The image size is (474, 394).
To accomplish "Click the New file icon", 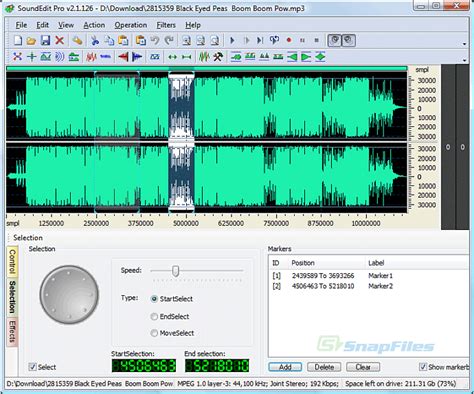I will [x=18, y=41].
